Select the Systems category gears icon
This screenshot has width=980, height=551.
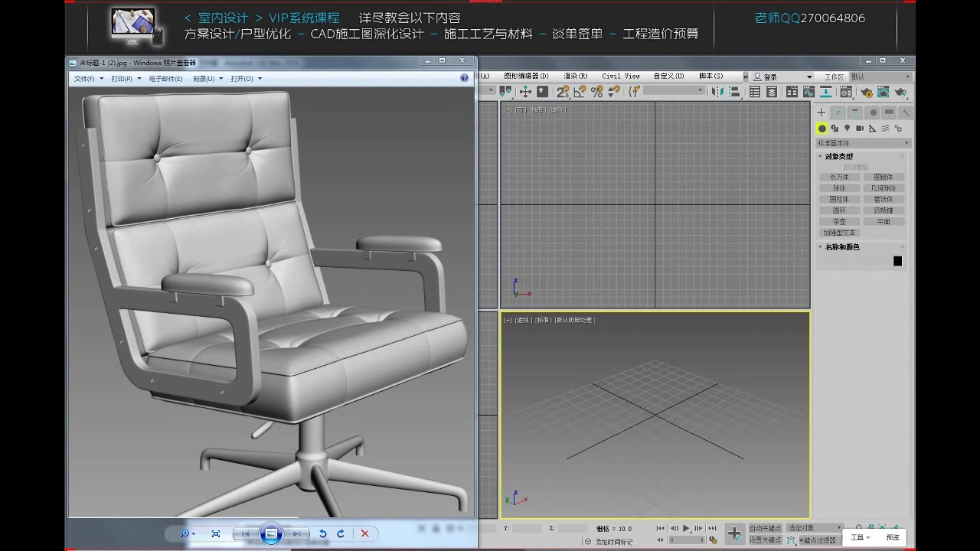pyautogui.click(x=898, y=129)
